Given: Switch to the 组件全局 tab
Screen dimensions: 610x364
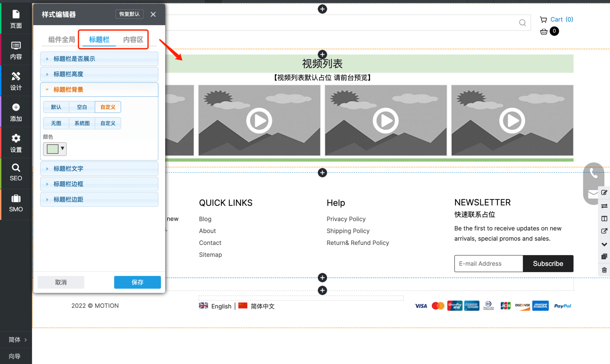Looking at the screenshot, I should click(61, 39).
